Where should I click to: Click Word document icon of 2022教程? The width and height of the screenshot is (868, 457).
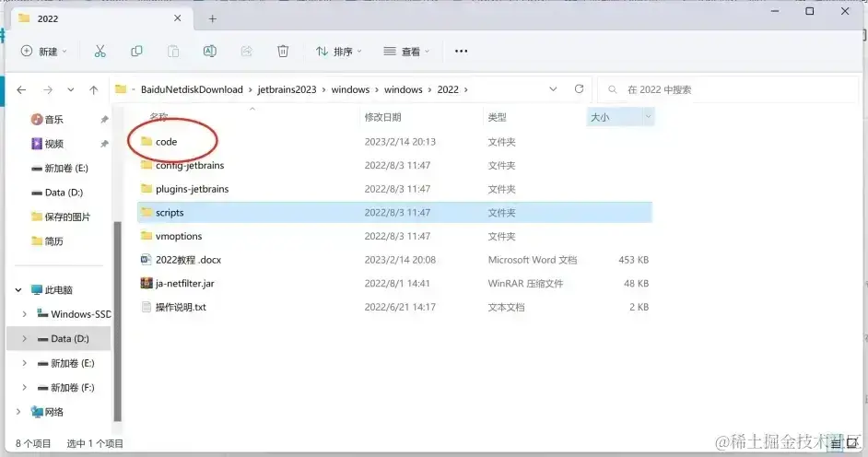[147, 260]
